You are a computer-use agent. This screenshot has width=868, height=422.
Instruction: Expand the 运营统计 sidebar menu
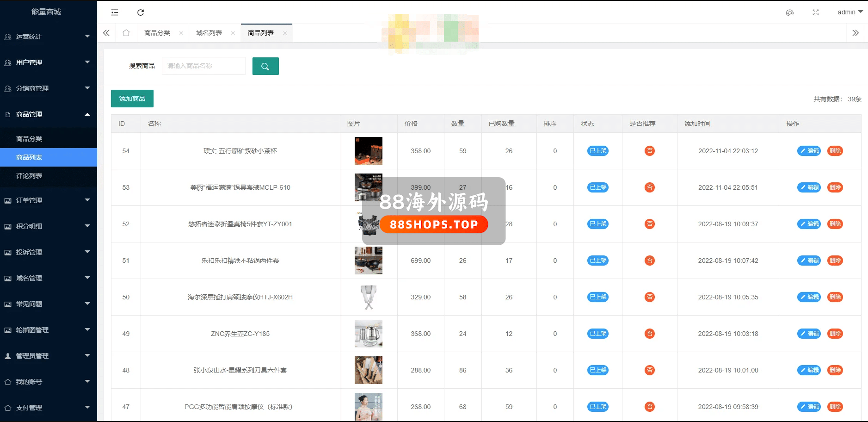pyautogui.click(x=49, y=37)
